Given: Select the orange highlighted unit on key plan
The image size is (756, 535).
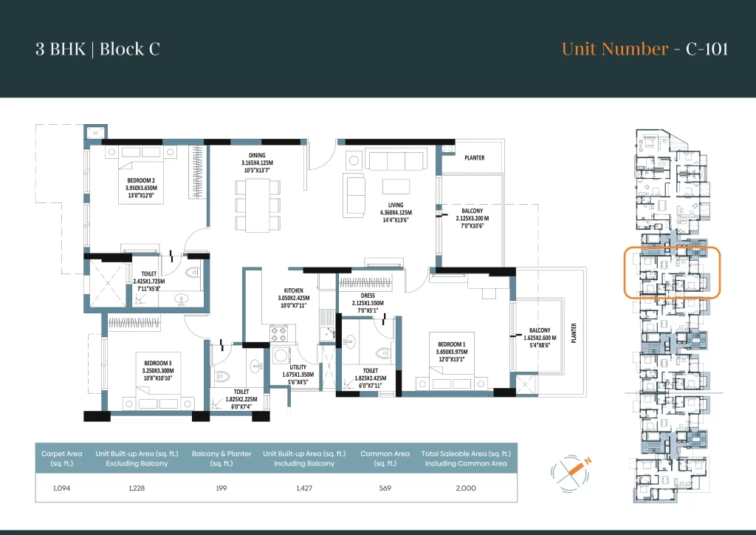Looking at the screenshot, I should 672,273.
